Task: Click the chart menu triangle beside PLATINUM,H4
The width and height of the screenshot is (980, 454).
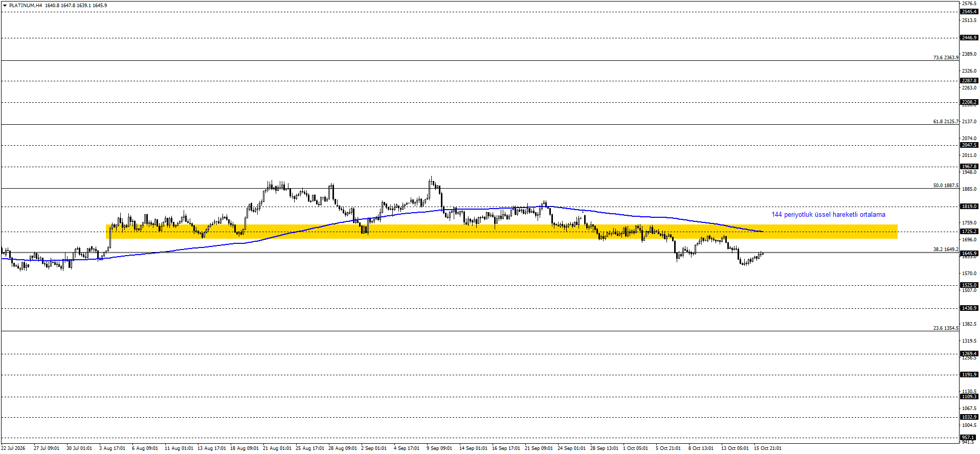Action: pos(5,6)
